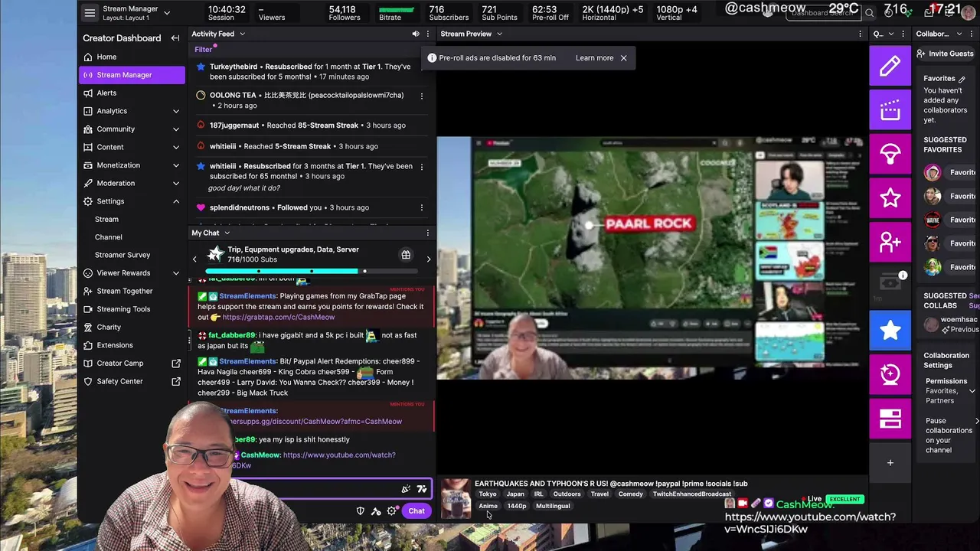
Task: Click the stream preview video
Action: [x=651, y=258]
